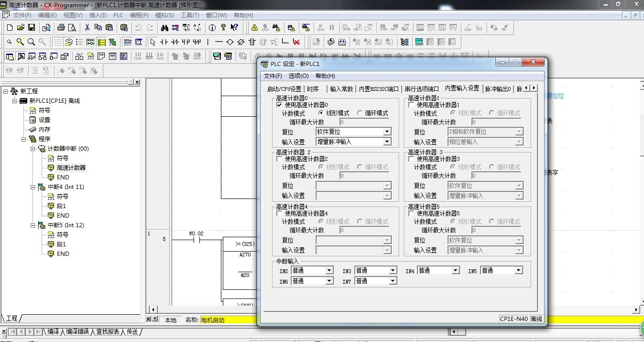Uncheck 使用高速计数器0 checkbox

(x=280, y=105)
